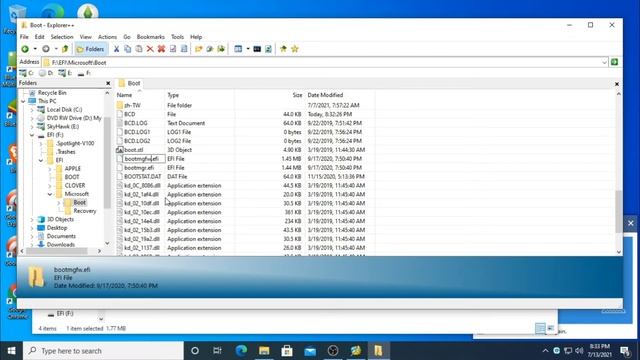Open the File menu
640x360 pixels.
coord(24,37)
